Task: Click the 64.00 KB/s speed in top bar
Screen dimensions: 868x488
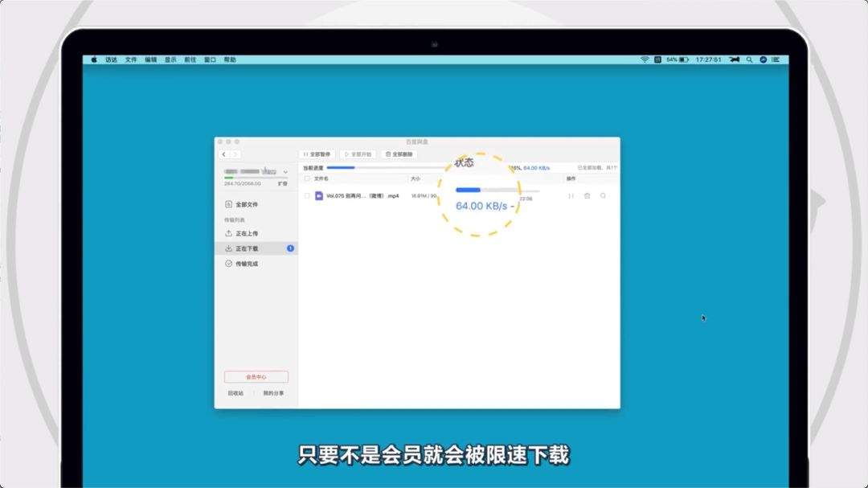Action: (536, 168)
